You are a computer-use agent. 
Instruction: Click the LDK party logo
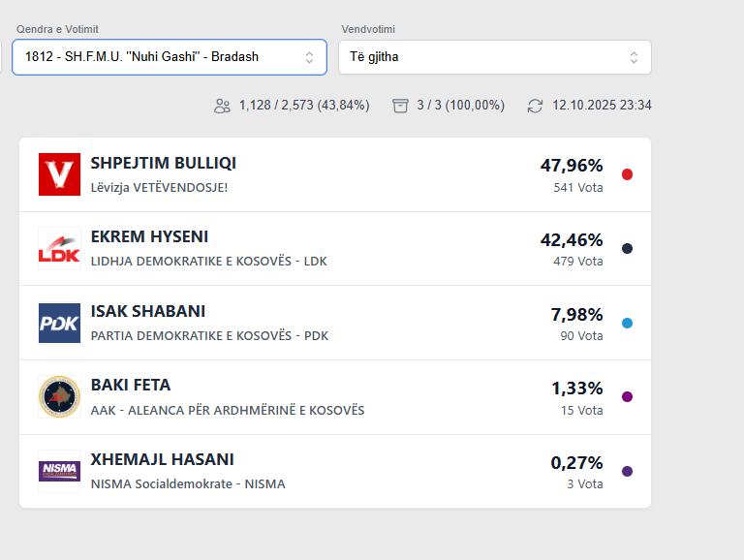pos(59,248)
